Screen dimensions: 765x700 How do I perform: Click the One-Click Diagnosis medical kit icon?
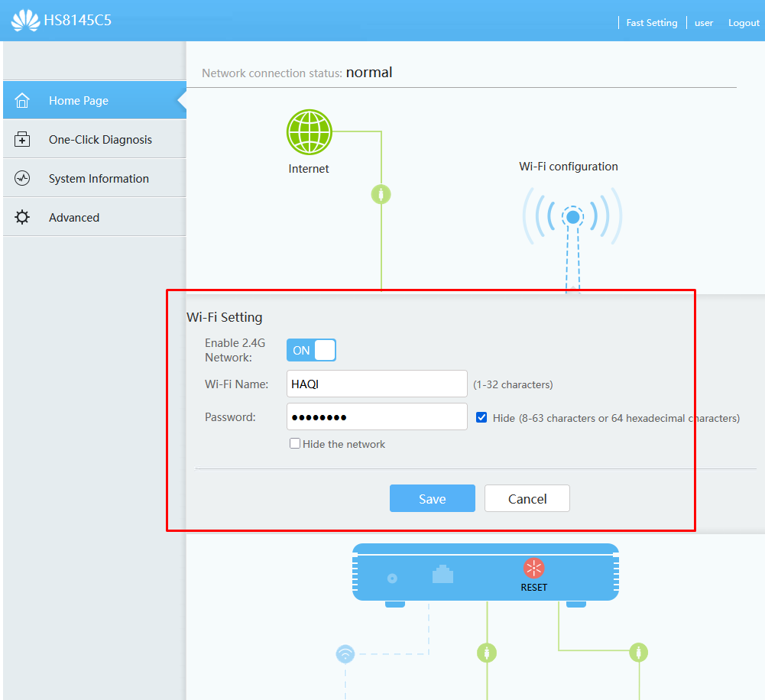[22, 140]
